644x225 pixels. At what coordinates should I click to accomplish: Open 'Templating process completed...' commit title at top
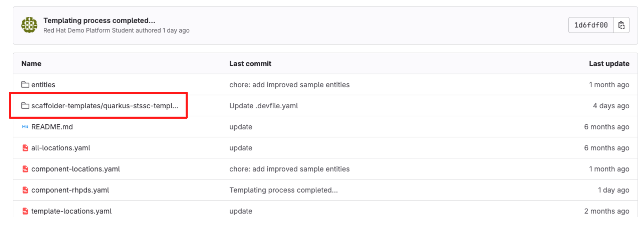pos(99,20)
